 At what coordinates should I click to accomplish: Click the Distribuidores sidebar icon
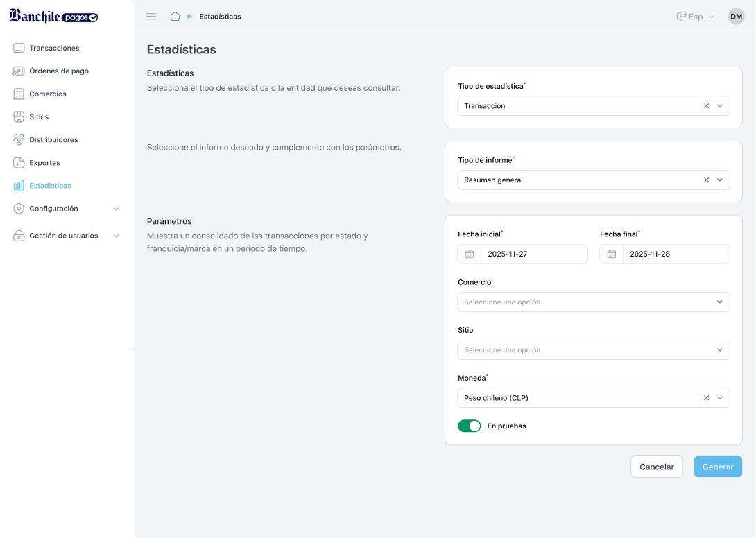[19, 139]
